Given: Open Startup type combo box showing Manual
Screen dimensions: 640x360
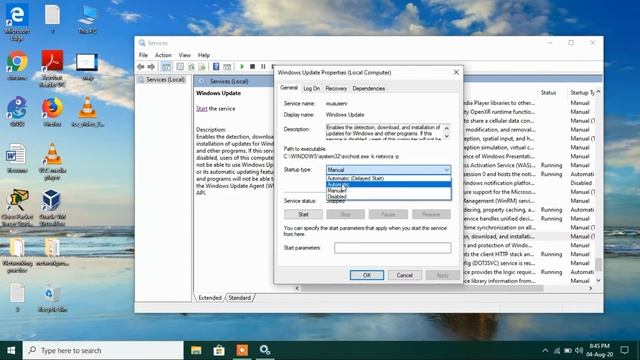Looking at the screenshot, I should click(389, 170).
